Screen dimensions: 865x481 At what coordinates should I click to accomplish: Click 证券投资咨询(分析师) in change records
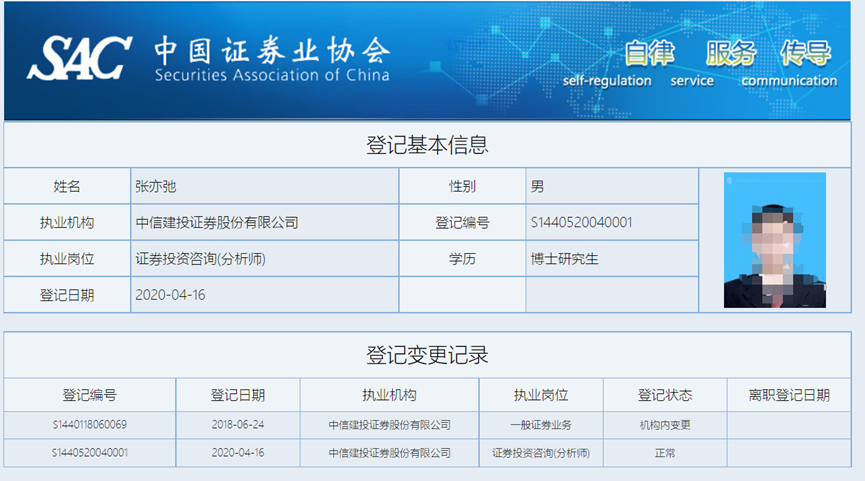541,453
